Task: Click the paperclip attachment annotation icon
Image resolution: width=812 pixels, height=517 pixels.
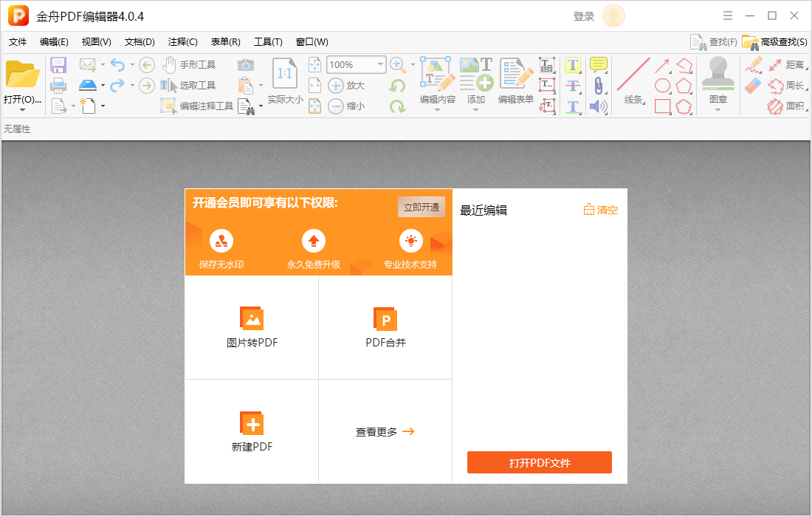Action: (598, 86)
